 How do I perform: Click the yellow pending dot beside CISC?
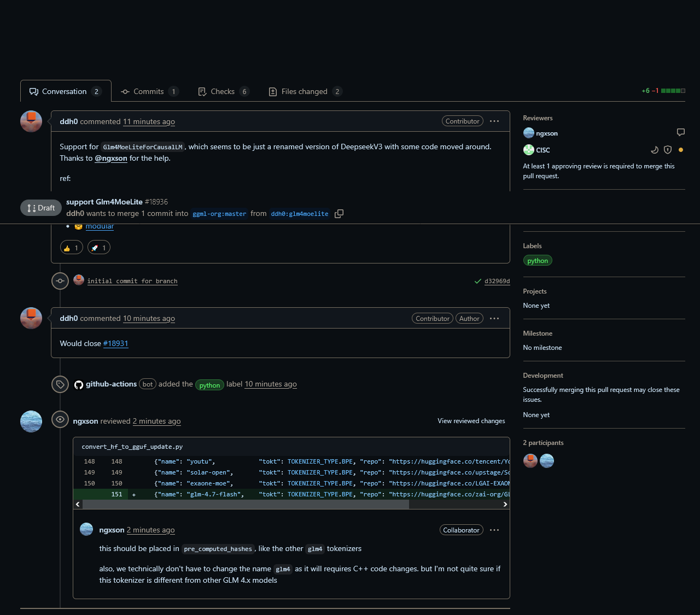(x=681, y=150)
